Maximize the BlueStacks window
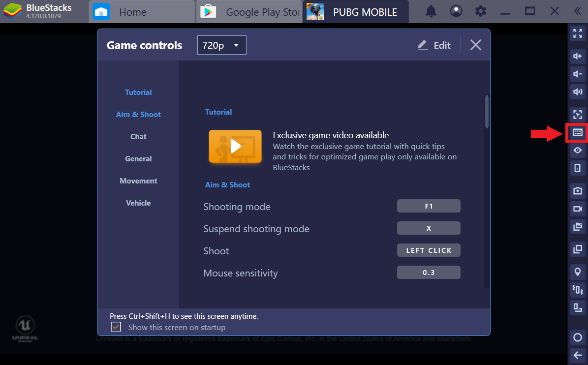The image size is (588, 365). 530,11
